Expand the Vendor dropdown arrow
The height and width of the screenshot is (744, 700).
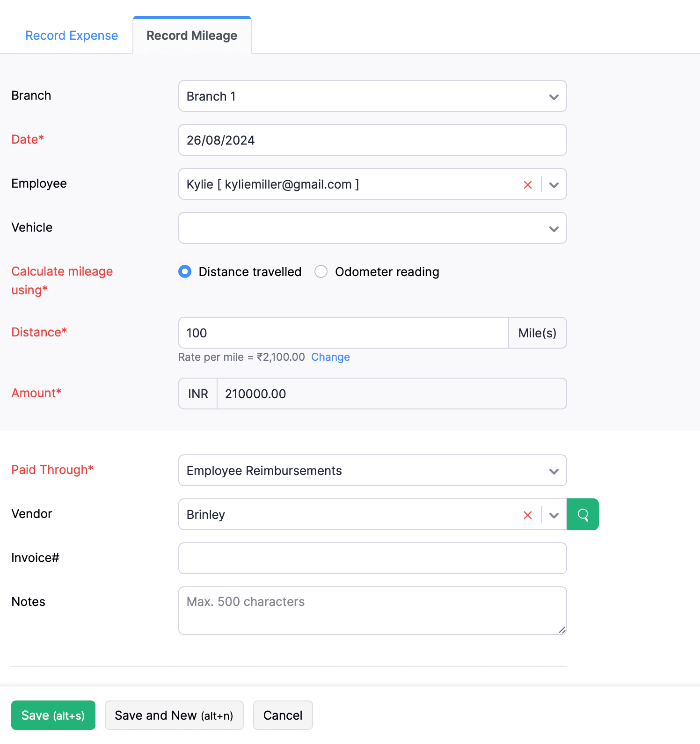pyautogui.click(x=554, y=515)
